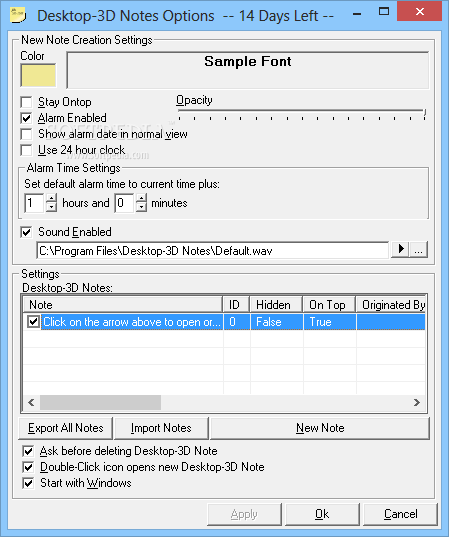Sort by the Note column header
This screenshot has height=537, width=449.
pyautogui.click(x=123, y=304)
